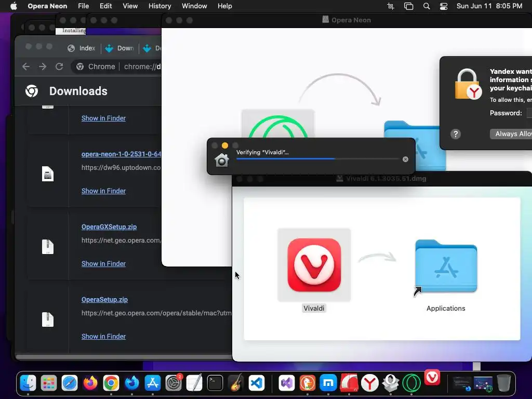Click the screenshot capture icon in menu bar
Screen dimensions: 532x399
point(391,6)
